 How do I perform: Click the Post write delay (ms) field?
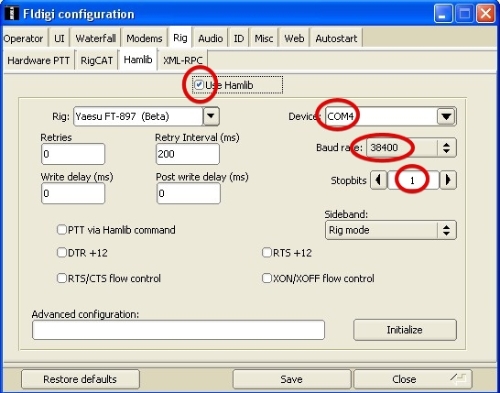click(188, 193)
